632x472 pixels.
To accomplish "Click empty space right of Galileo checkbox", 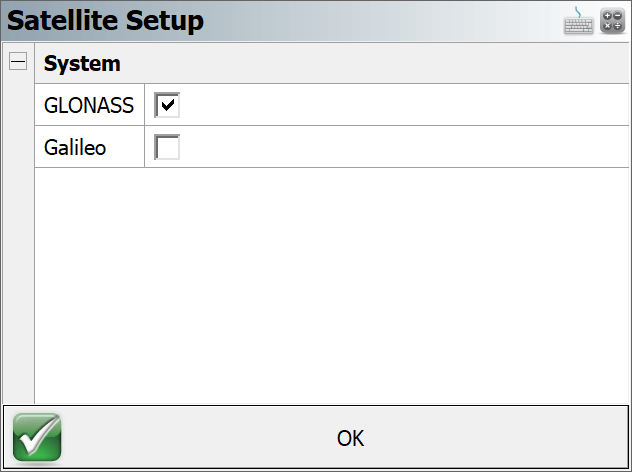I will [403, 147].
